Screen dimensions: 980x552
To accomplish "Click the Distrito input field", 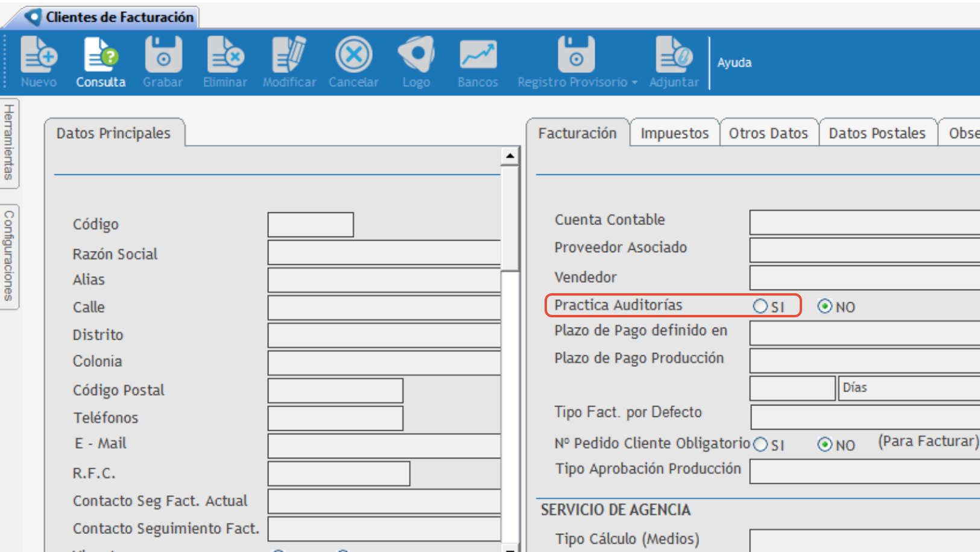I will click(x=384, y=335).
